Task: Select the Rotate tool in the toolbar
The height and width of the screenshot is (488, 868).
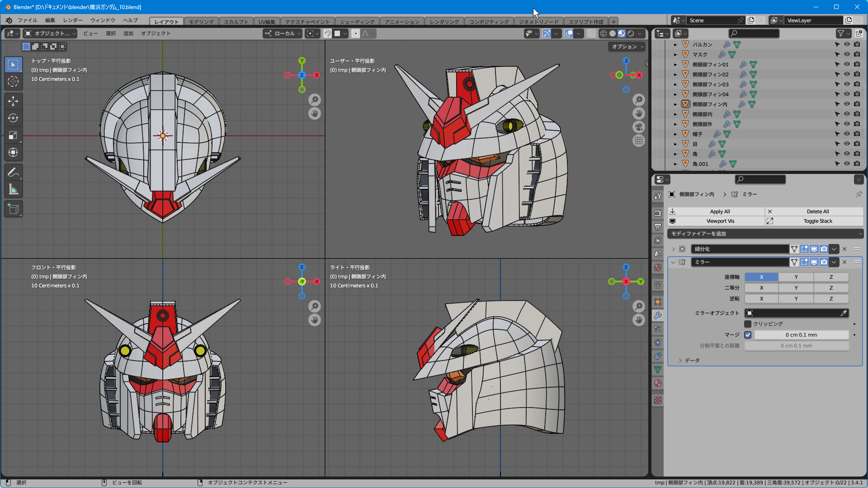Action: click(x=13, y=118)
